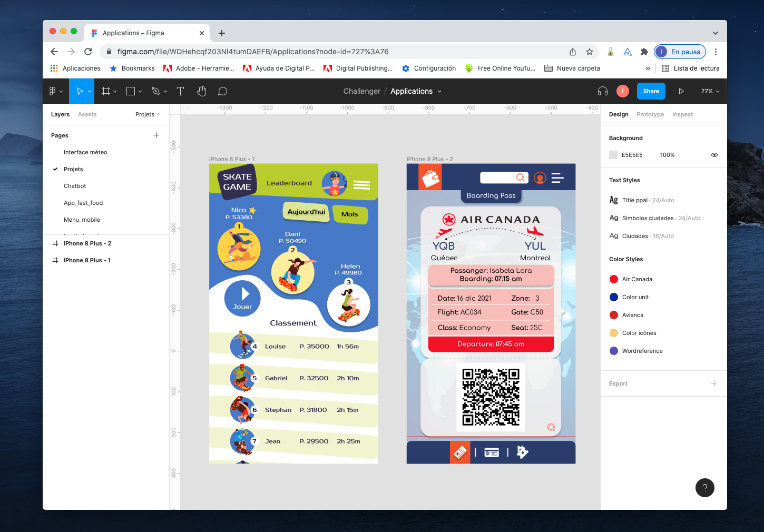Select the Comment tool
The image size is (764, 532).
(x=222, y=91)
